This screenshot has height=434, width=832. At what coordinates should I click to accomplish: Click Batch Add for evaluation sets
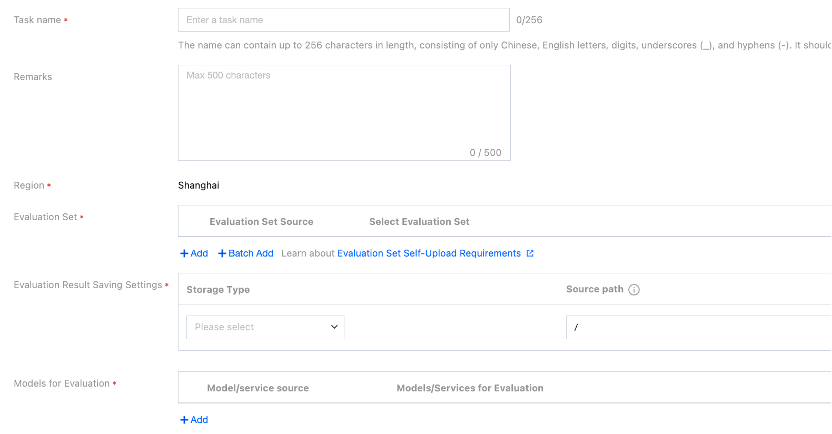(246, 254)
